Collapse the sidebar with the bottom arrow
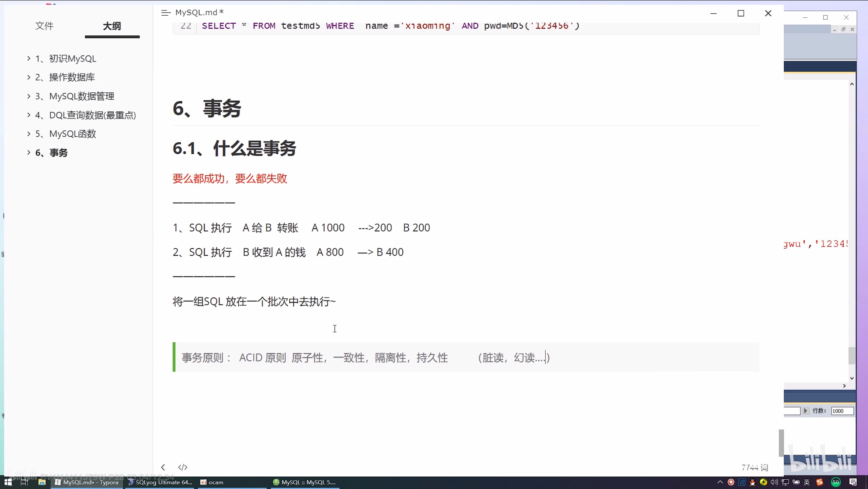 (163, 467)
